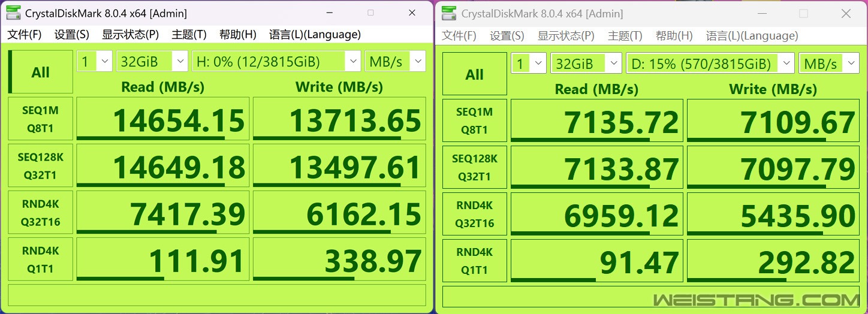Screen dimensions: 868x314
Task: Click the comment field in right window
Action: tap(651, 297)
